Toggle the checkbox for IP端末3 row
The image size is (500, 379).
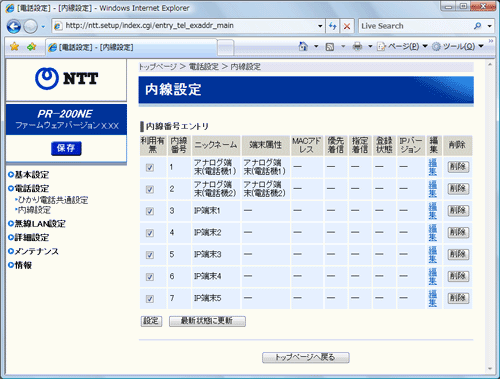click(x=150, y=255)
